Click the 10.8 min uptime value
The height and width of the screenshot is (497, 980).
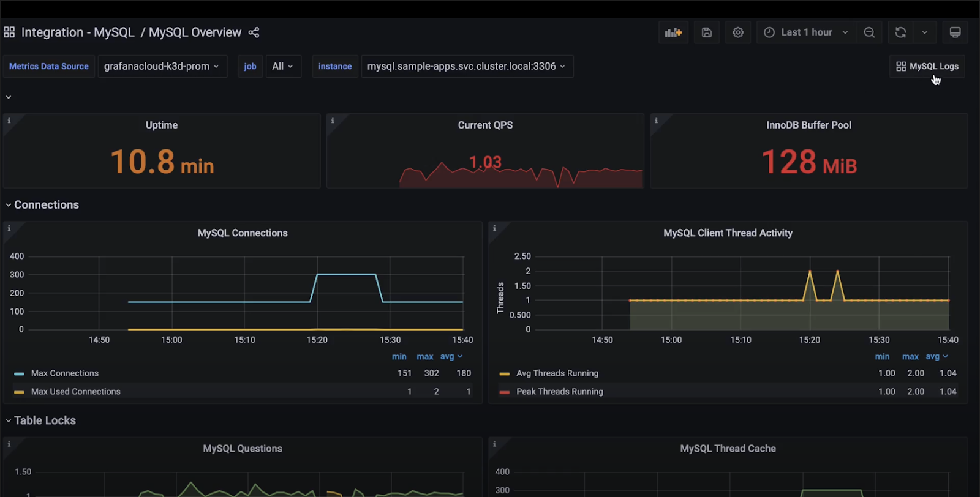coord(162,162)
